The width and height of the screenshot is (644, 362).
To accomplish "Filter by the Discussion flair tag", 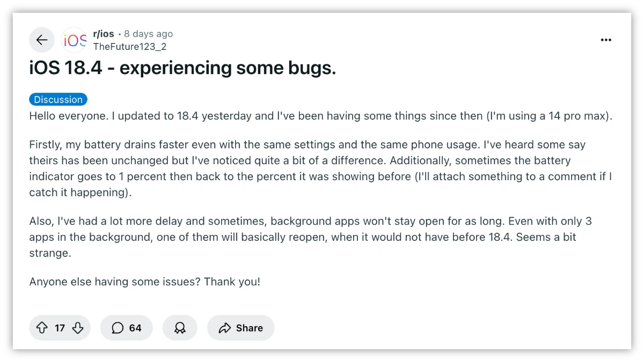I will (58, 99).
